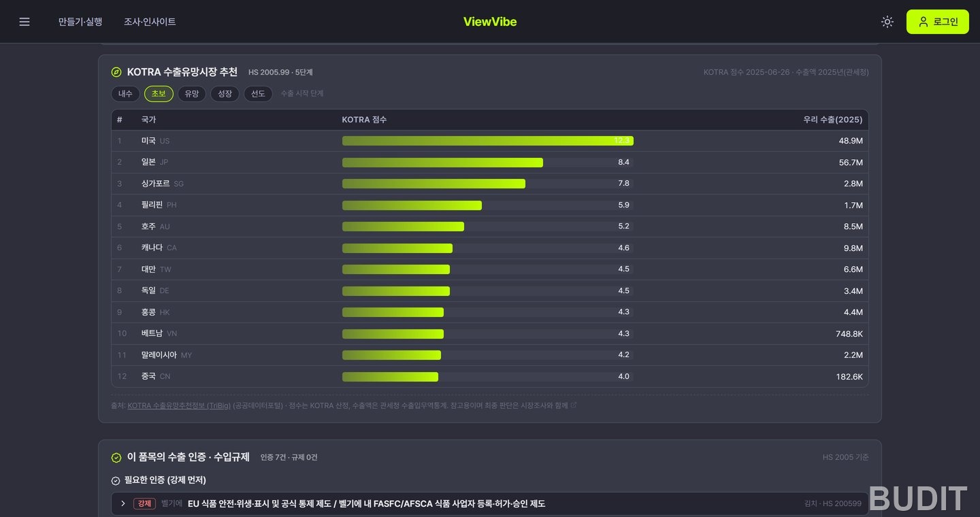Open the 만들기·실행 menu
The image size is (980, 517).
(x=80, y=22)
